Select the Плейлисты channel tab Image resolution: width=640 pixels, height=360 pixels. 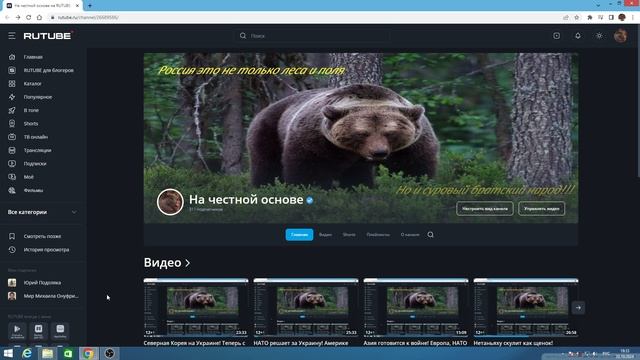pos(378,235)
